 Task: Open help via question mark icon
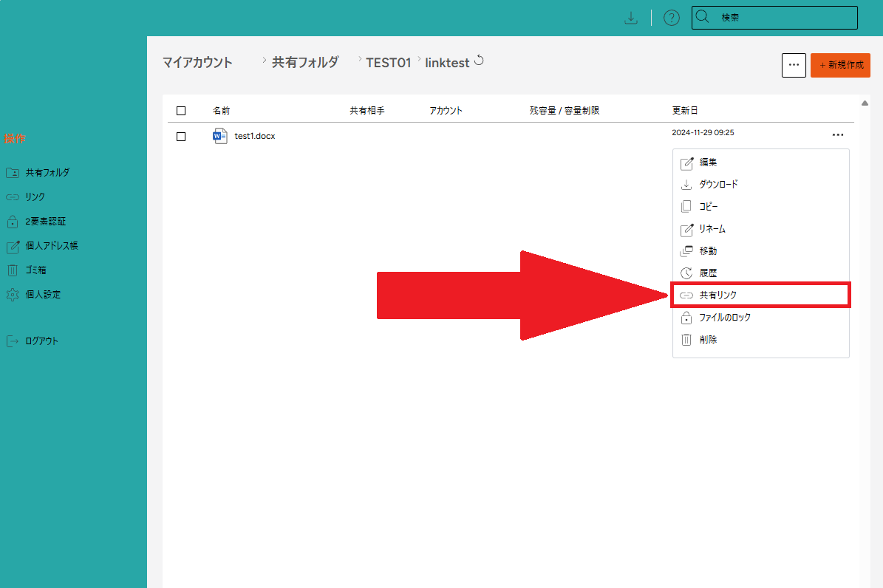(x=671, y=18)
